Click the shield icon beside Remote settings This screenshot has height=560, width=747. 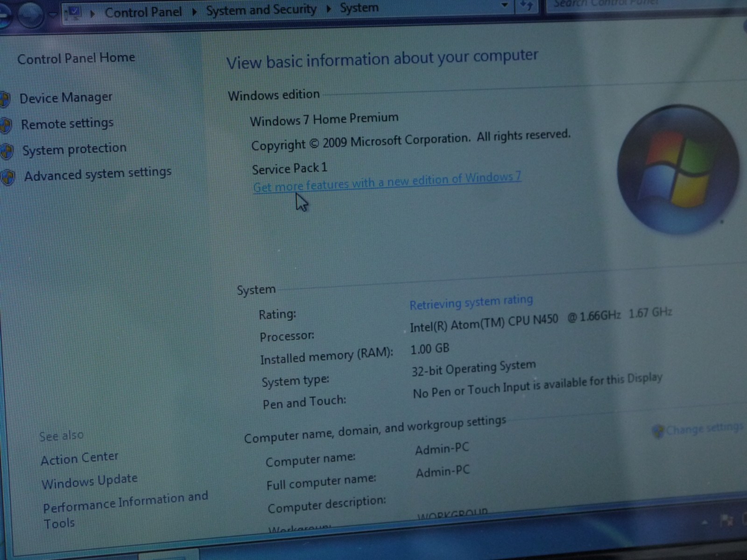(x=6, y=125)
